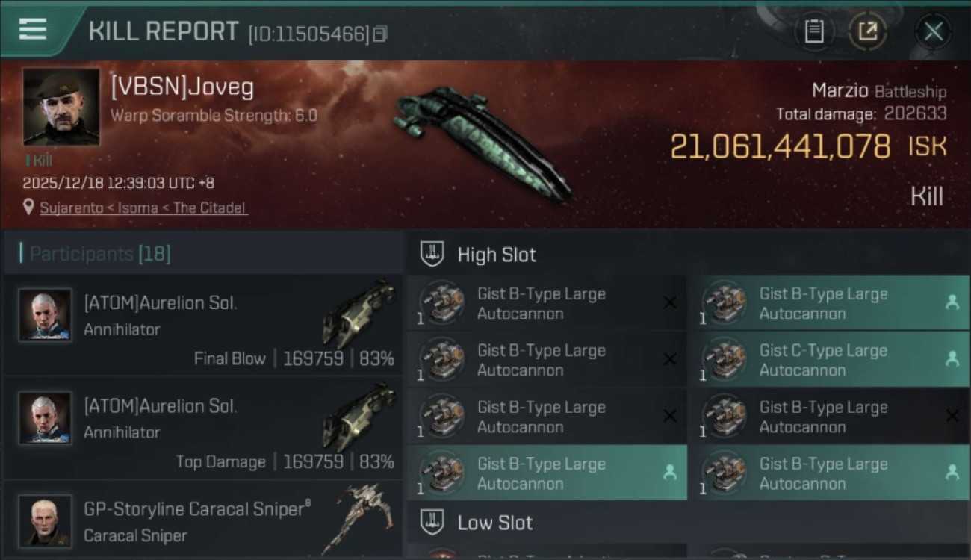
Task: Click the Annihilator ship image on the Final Blow entry
Action: [x=359, y=312]
